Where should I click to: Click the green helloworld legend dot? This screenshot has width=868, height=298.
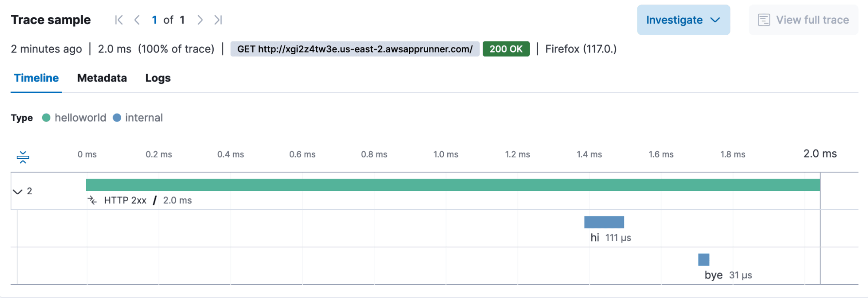tap(46, 118)
